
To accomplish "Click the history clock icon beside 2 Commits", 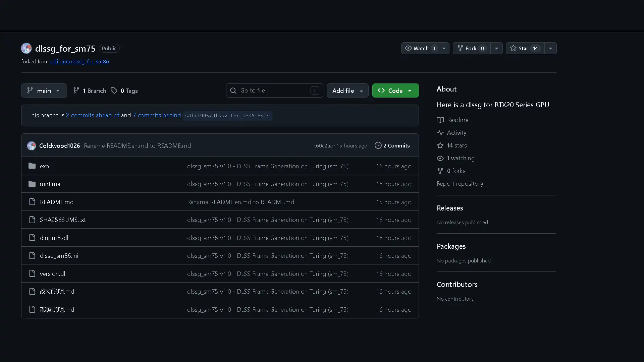I will [x=378, y=145].
